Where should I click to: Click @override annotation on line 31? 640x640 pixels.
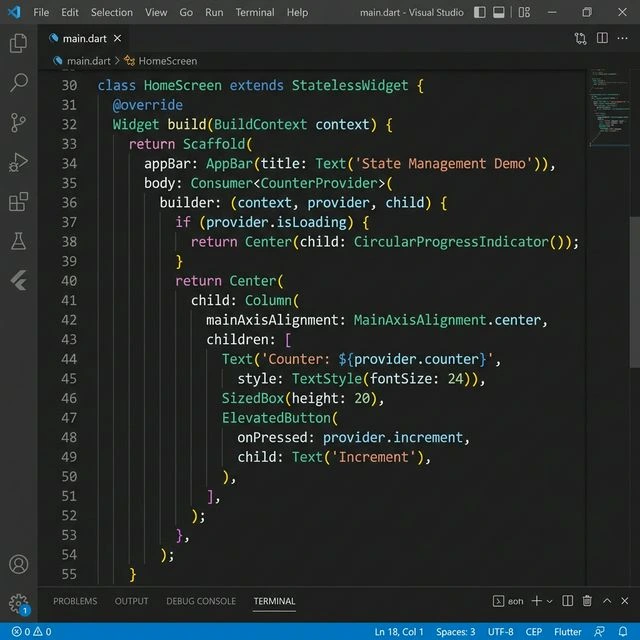(x=148, y=105)
